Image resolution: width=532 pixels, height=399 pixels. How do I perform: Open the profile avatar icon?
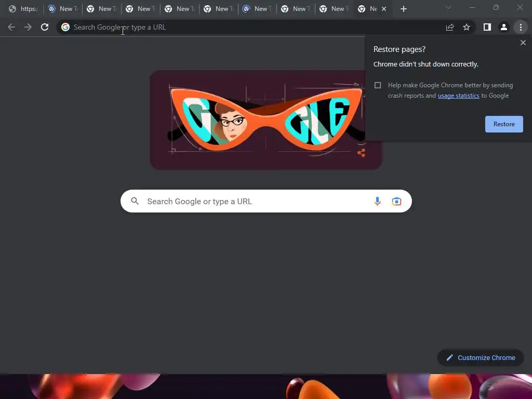click(504, 27)
